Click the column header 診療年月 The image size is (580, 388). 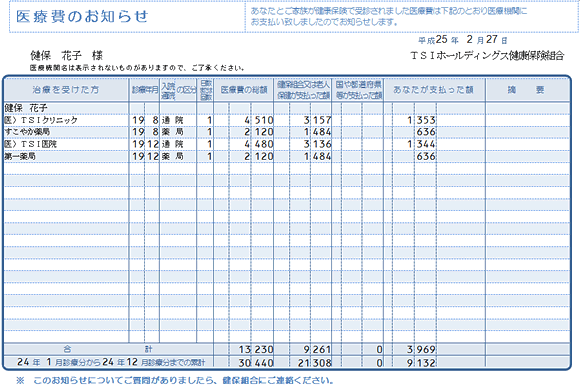click(145, 90)
